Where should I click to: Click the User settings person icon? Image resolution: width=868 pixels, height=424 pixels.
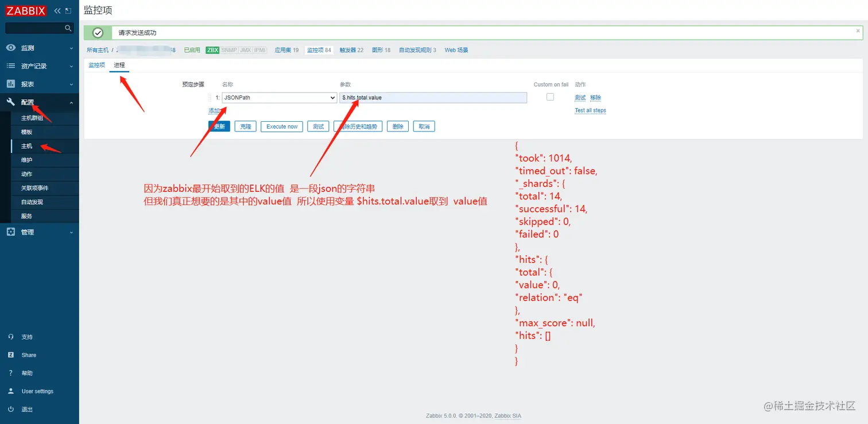coord(11,391)
